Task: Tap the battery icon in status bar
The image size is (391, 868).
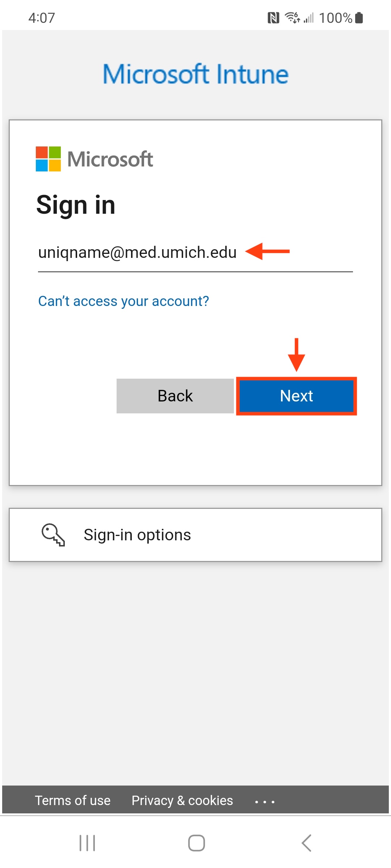Action: tap(359, 18)
